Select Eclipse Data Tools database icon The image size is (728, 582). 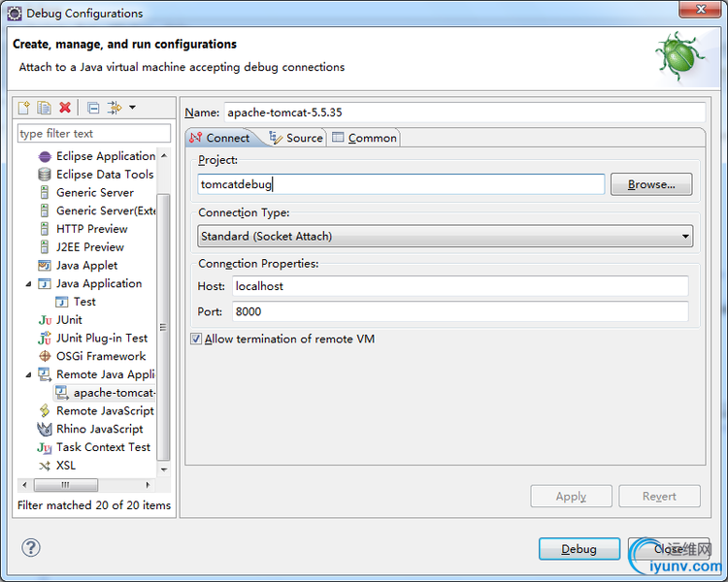(x=45, y=175)
